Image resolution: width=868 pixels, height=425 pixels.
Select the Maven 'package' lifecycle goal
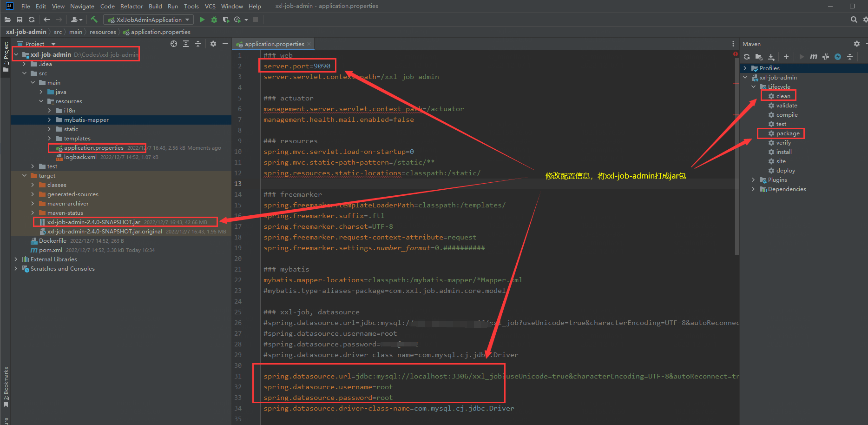[788, 133]
